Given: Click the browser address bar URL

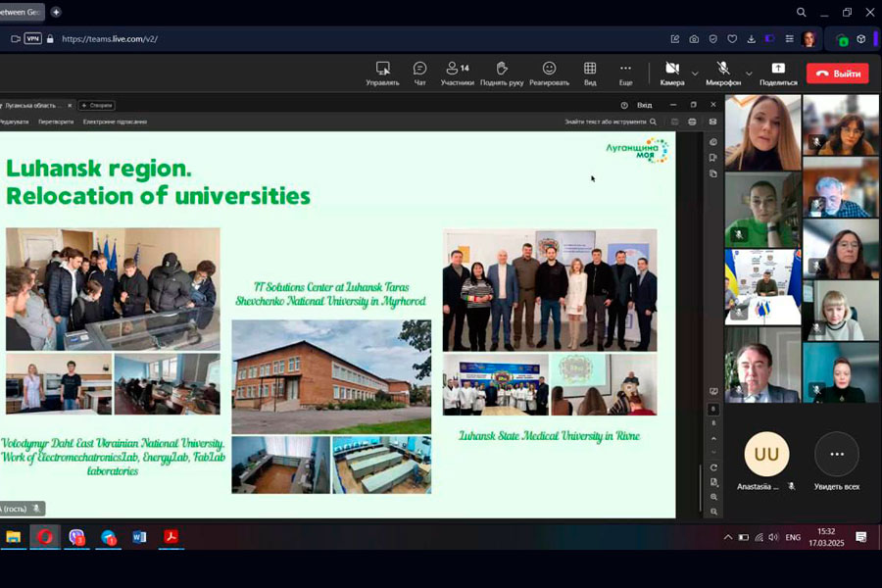Looking at the screenshot, I should coord(110,39).
